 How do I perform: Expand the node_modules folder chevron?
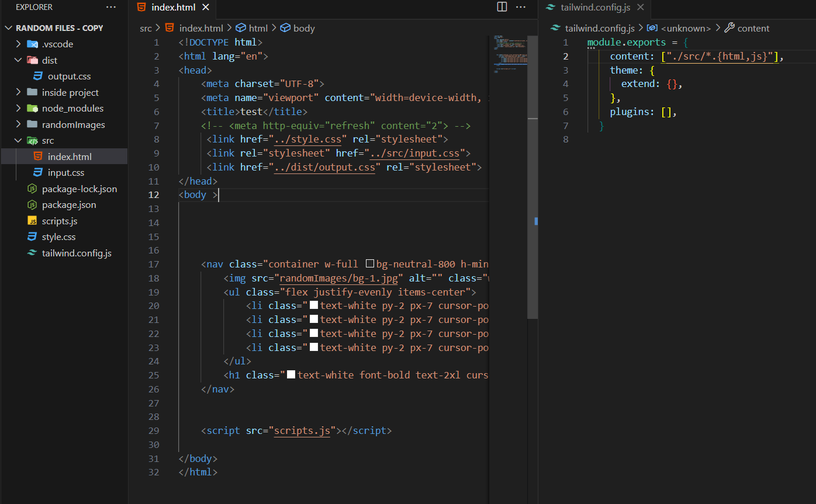tap(19, 108)
